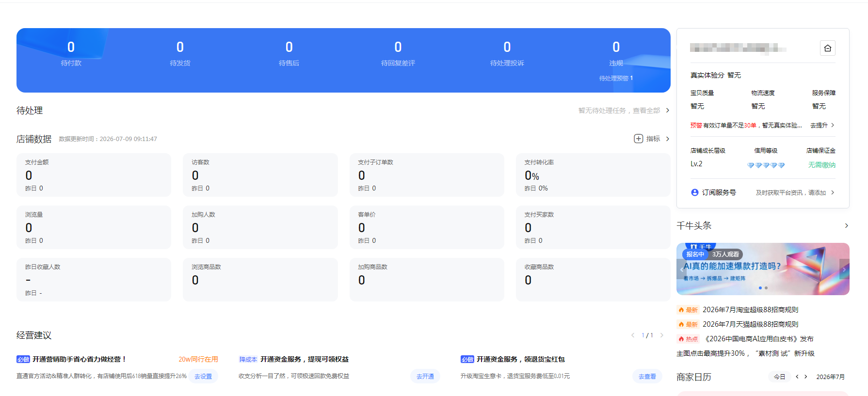
Task: Click 去开通 button
Action: point(425,376)
